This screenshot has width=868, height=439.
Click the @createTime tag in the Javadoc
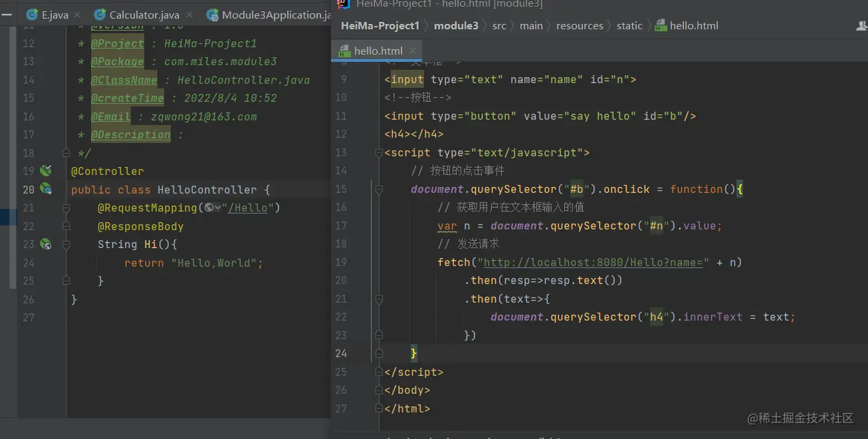point(128,98)
